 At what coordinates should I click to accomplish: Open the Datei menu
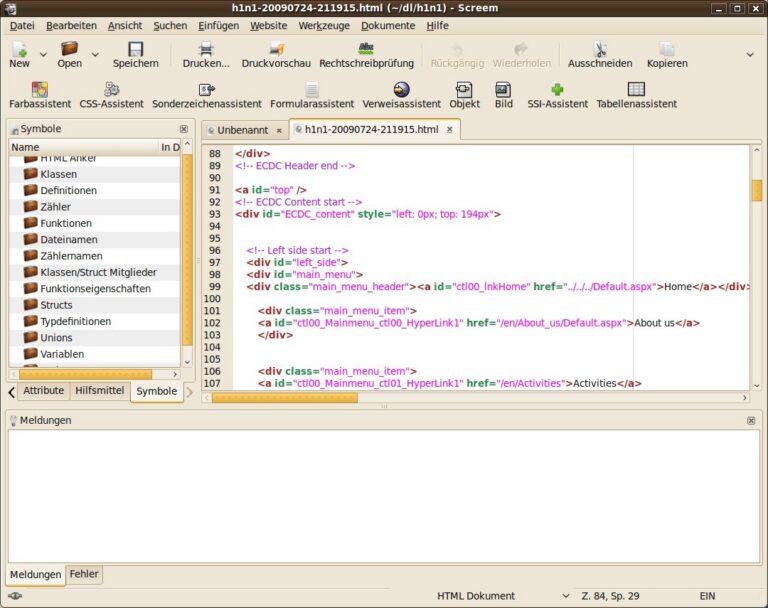(22, 25)
